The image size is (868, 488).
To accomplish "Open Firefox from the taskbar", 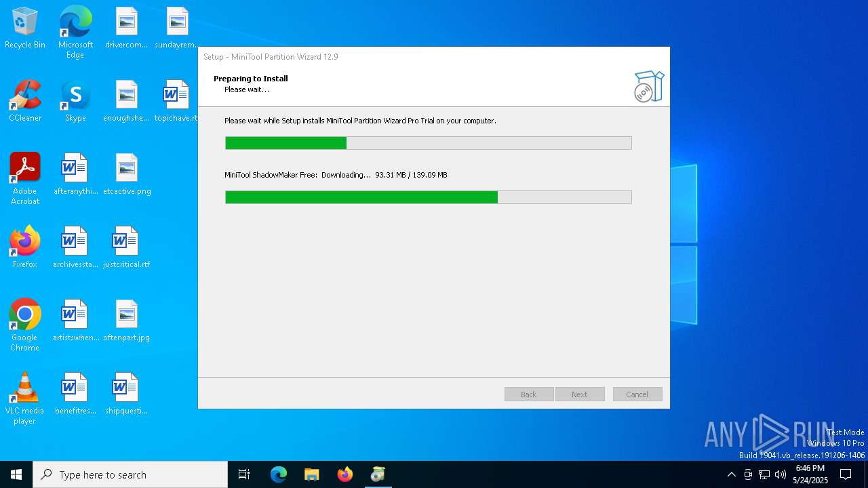I will click(345, 474).
